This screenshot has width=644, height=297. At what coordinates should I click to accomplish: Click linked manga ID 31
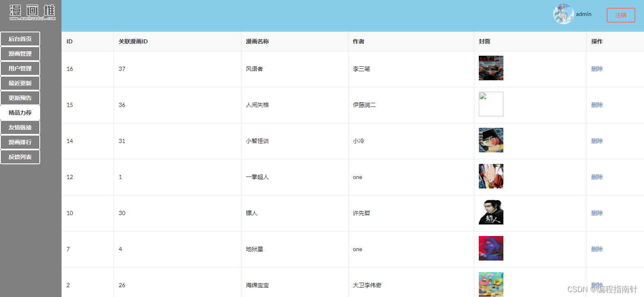(x=122, y=141)
